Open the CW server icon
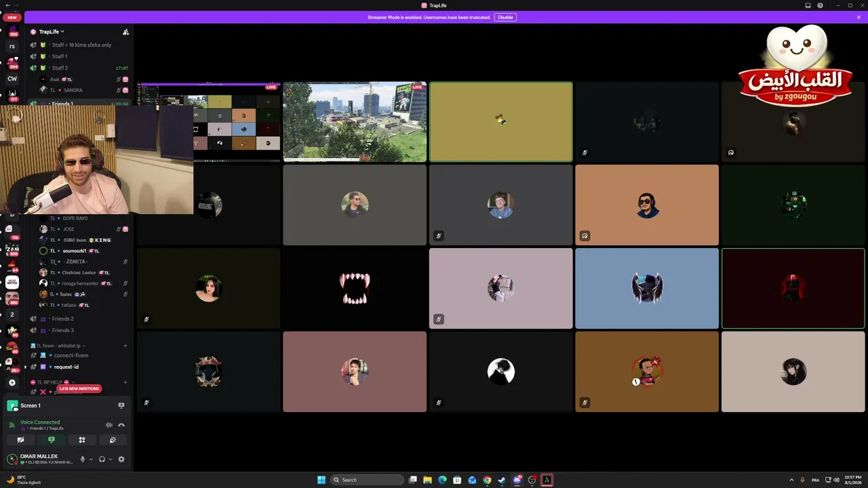The image size is (868, 488). pos(12,79)
